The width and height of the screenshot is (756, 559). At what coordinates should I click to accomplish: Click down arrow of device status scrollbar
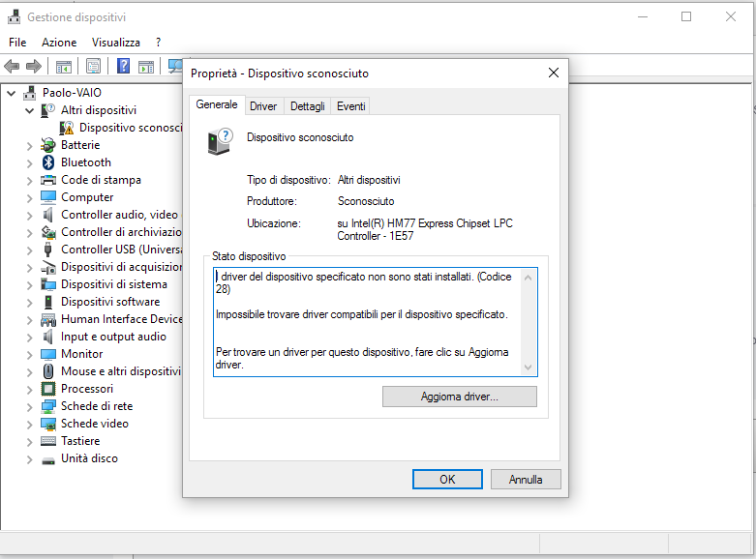tap(528, 368)
